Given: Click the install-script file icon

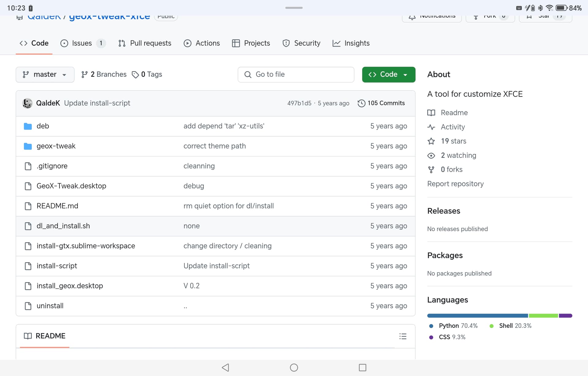Looking at the screenshot, I should tap(28, 266).
